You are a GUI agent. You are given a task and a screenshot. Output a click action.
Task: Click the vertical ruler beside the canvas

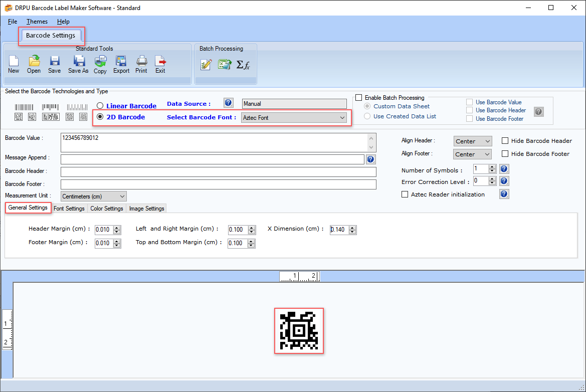[7, 330]
